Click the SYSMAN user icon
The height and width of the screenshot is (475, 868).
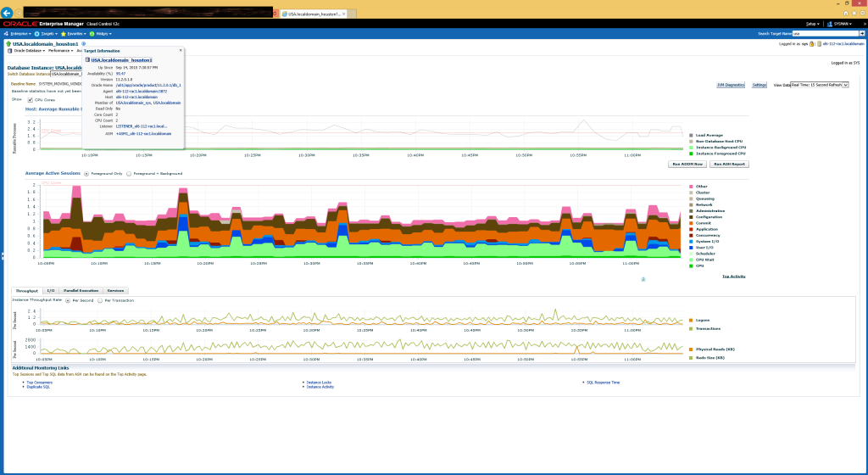tap(828, 24)
